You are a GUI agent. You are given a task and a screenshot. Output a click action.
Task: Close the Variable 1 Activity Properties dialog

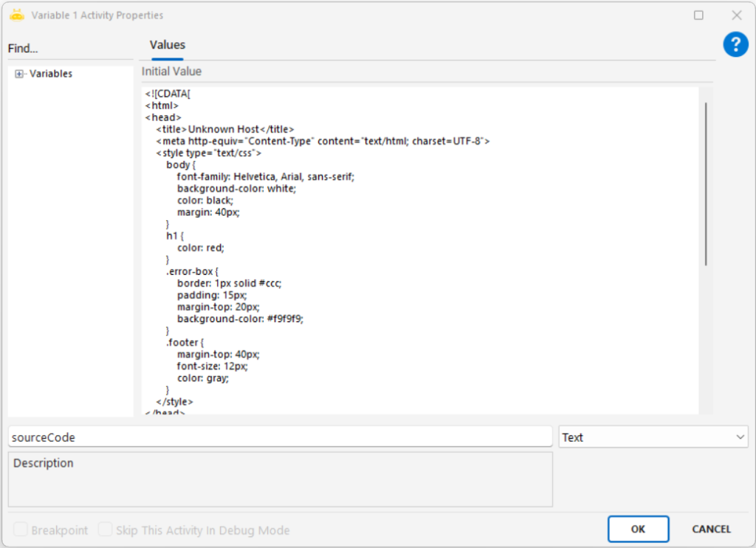(x=736, y=15)
